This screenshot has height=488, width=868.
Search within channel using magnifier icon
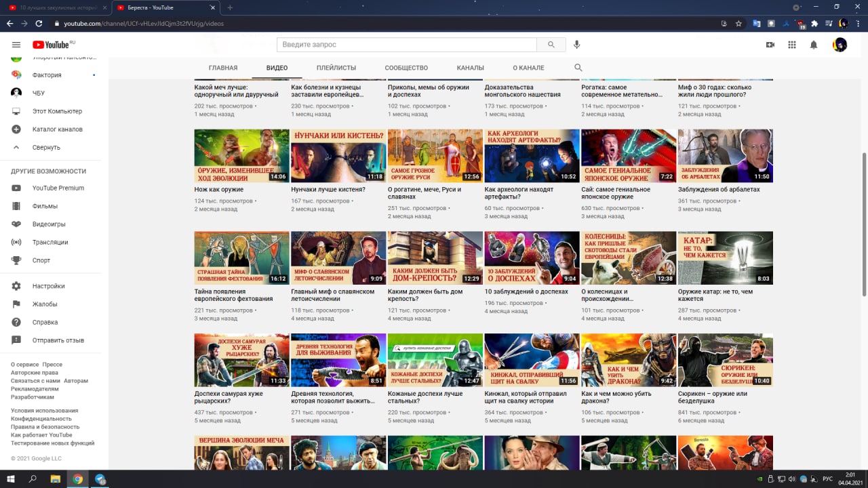[578, 68]
